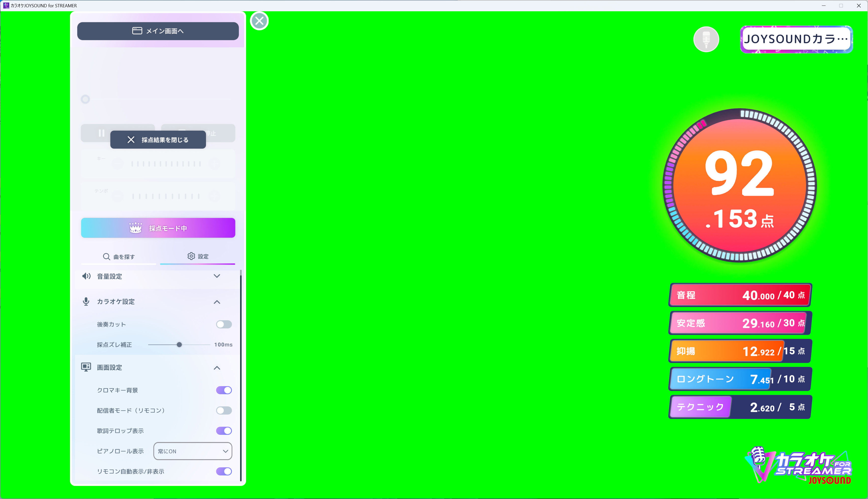Click the speaker icon next to 音量設定
The width and height of the screenshot is (868, 499).
86,276
